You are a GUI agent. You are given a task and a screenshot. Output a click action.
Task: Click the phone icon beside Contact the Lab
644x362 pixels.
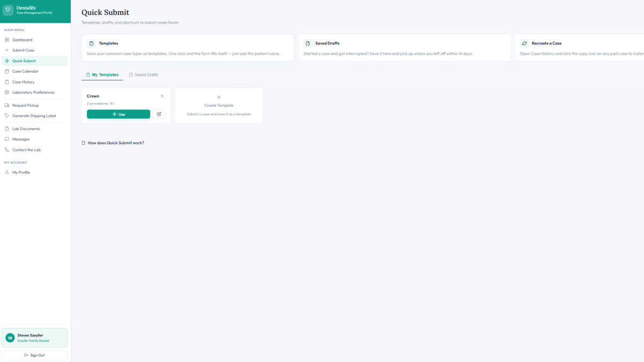pos(7,150)
